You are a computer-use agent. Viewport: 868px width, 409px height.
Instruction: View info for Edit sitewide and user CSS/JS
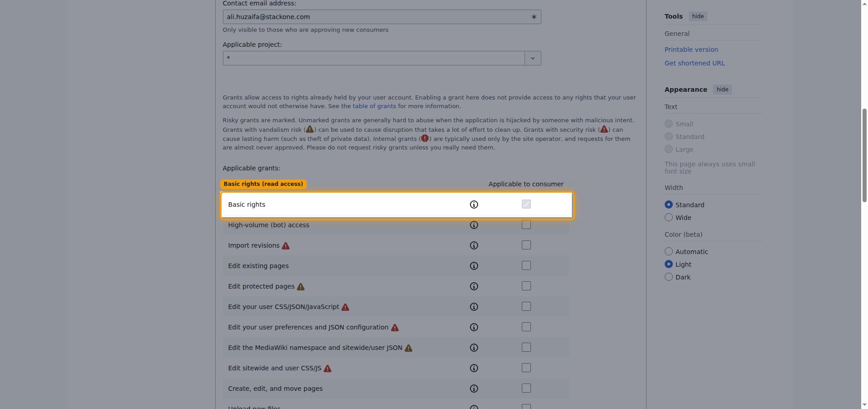click(474, 368)
